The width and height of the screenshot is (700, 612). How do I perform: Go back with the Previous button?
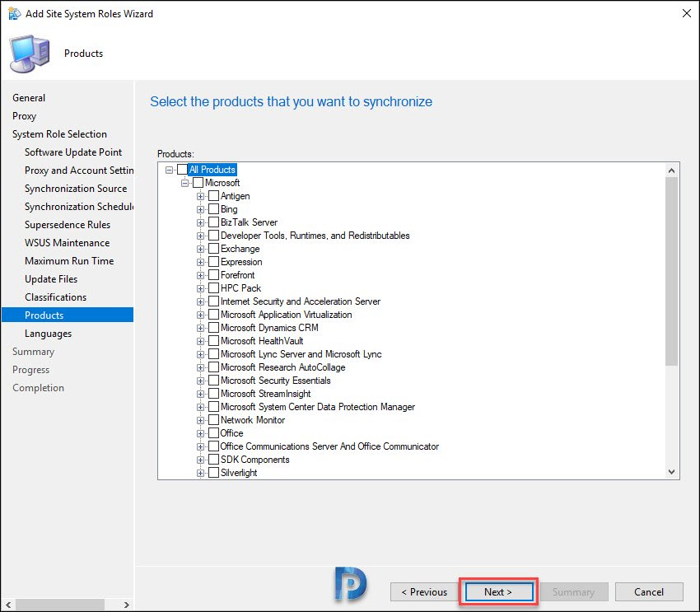pyautogui.click(x=424, y=592)
